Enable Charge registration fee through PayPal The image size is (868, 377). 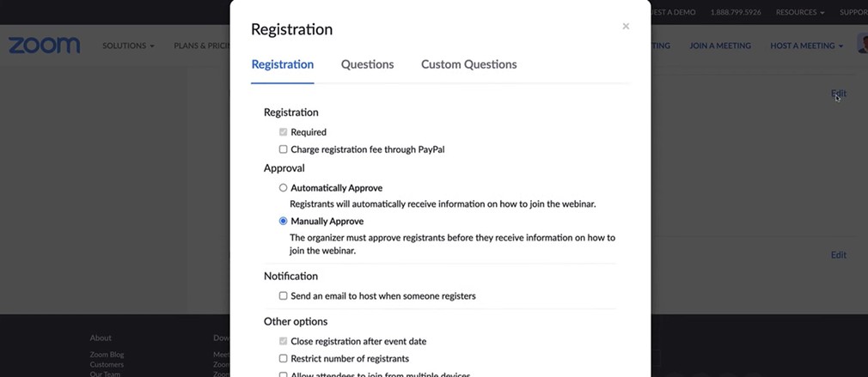click(x=284, y=149)
